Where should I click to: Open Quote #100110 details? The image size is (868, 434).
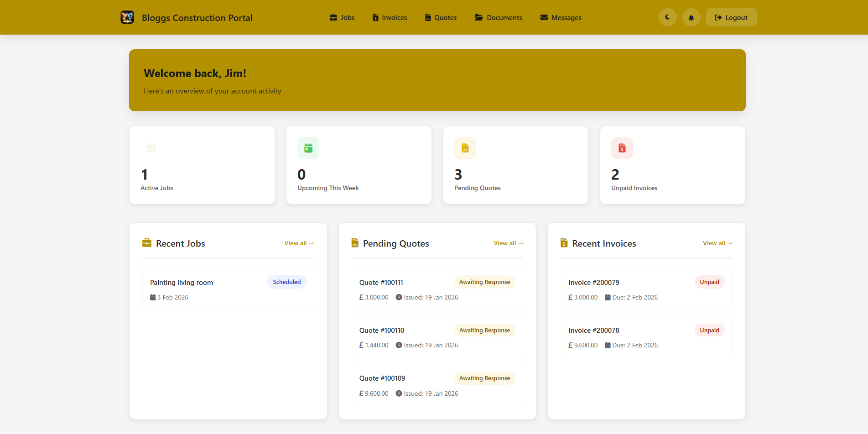pyautogui.click(x=437, y=337)
